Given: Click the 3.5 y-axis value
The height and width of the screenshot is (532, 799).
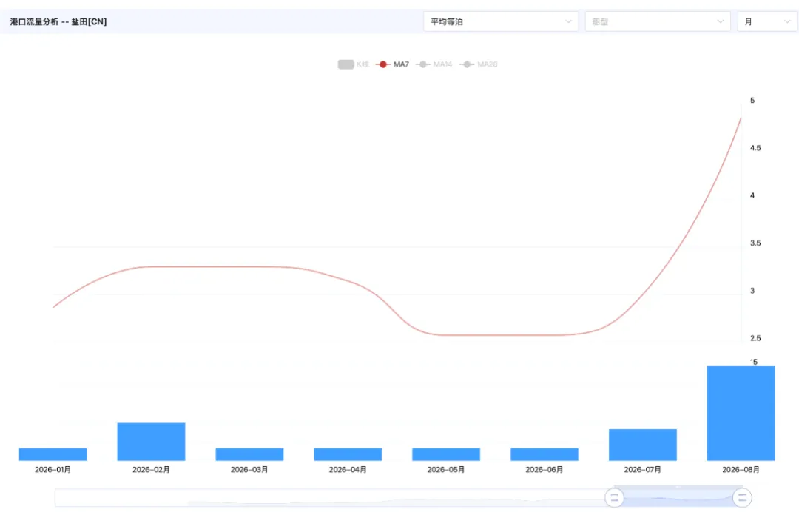Looking at the screenshot, I should (755, 243).
